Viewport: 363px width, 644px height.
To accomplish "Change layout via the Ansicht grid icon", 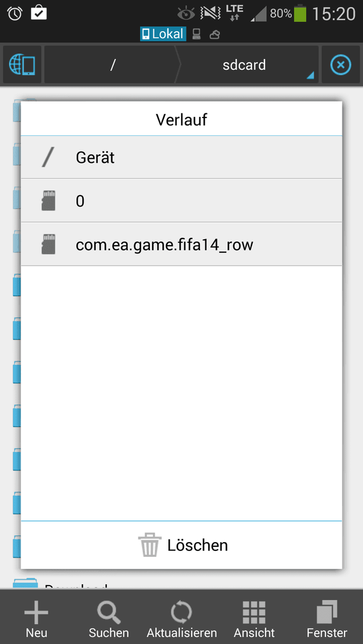I will 254,617.
